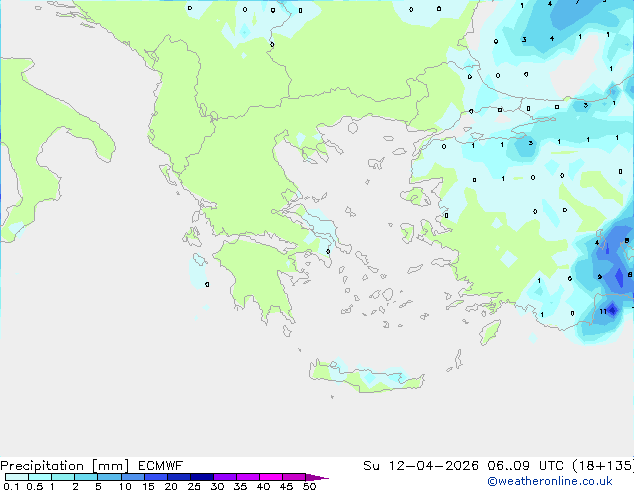The height and width of the screenshot is (490, 634).
Task: Click the '15' legend label
Action: coord(148,486)
